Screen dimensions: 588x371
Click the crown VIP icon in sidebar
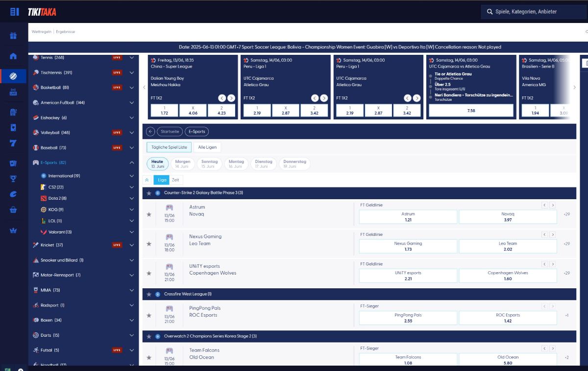pos(13,231)
